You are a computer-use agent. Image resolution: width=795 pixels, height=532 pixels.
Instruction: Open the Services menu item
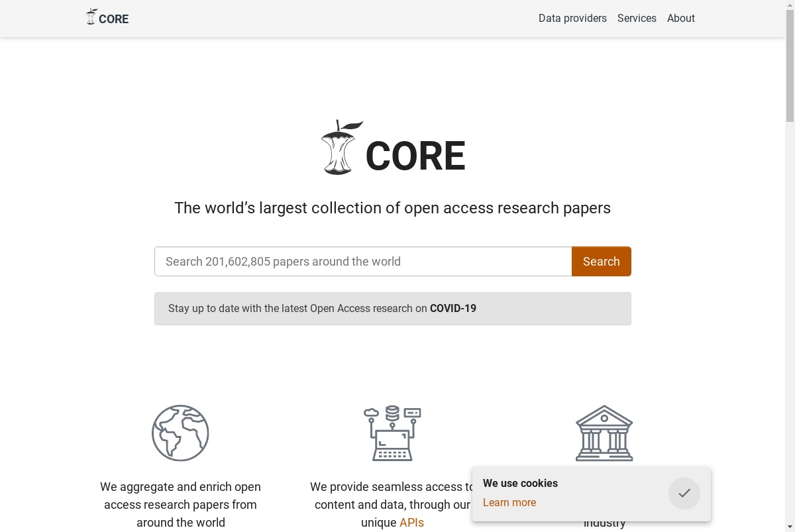(637, 19)
